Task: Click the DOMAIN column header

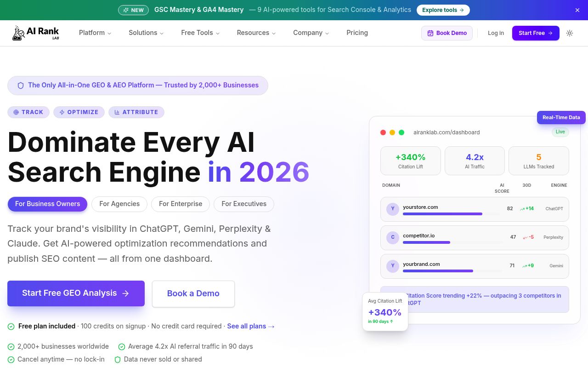Action: (391, 185)
